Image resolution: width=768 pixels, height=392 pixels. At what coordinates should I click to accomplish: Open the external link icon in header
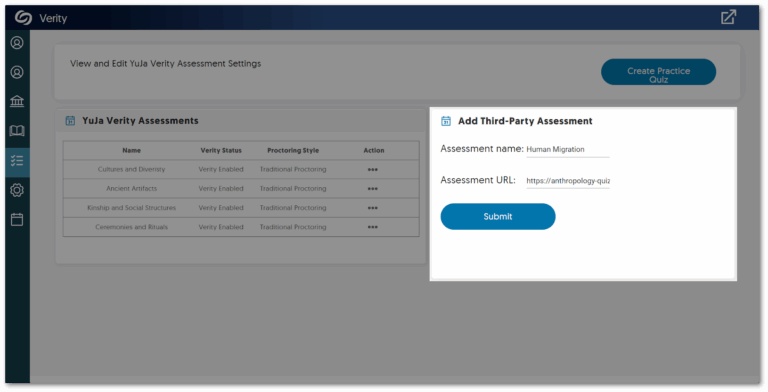pos(728,17)
